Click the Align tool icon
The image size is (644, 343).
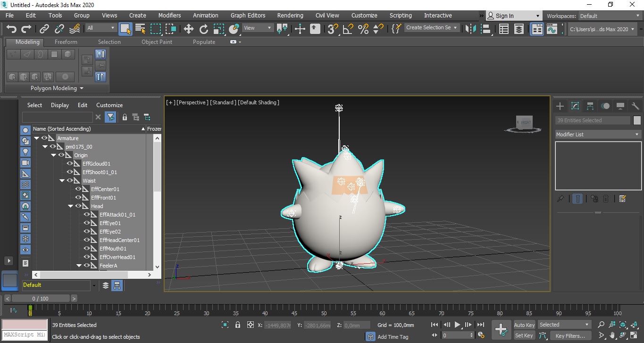coord(486,29)
